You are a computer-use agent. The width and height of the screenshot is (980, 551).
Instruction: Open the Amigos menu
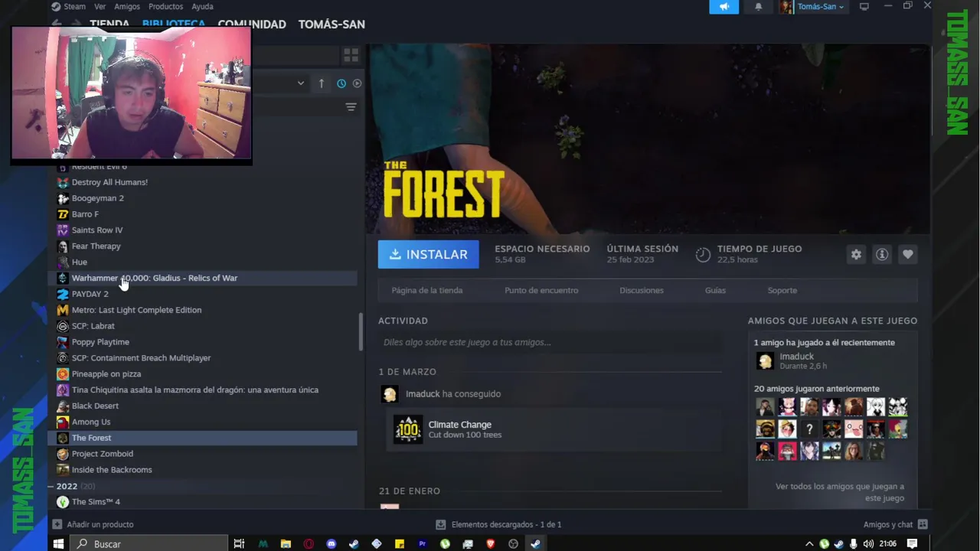(127, 6)
